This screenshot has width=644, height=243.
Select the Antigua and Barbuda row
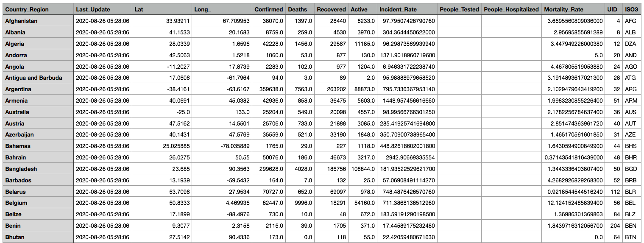33,78
